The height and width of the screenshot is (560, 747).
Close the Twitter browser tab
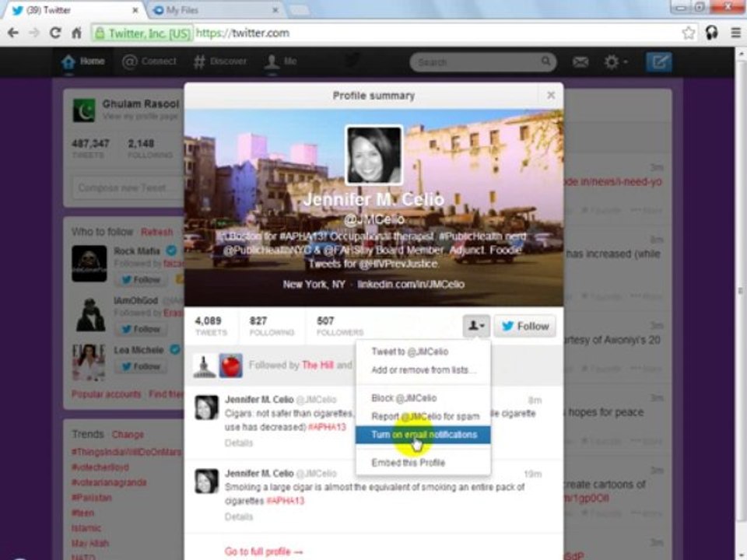[x=135, y=10]
